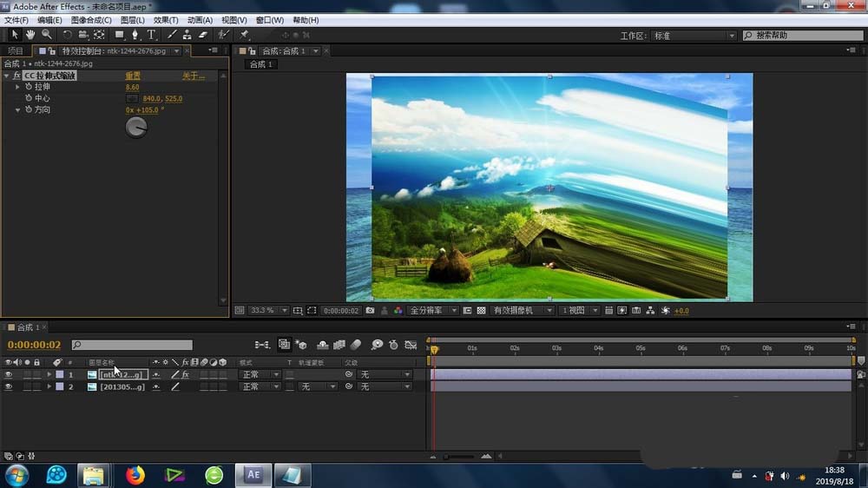
Task: Collapse the 方向 property
Action: [17, 110]
